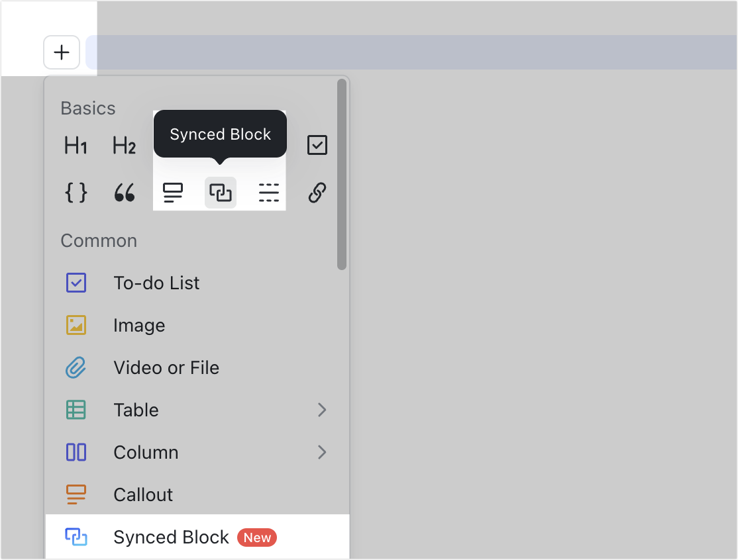Select the callout icon in the Basics row

pos(173,193)
